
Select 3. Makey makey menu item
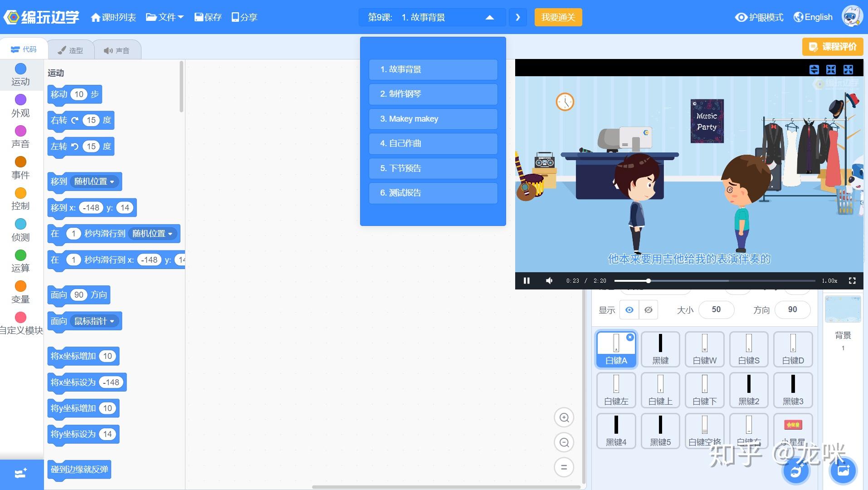click(433, 119)
